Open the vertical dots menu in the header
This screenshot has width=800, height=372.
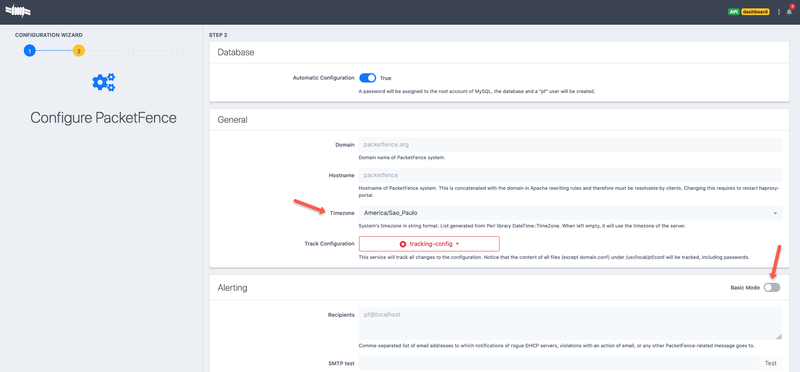(779, 12)
